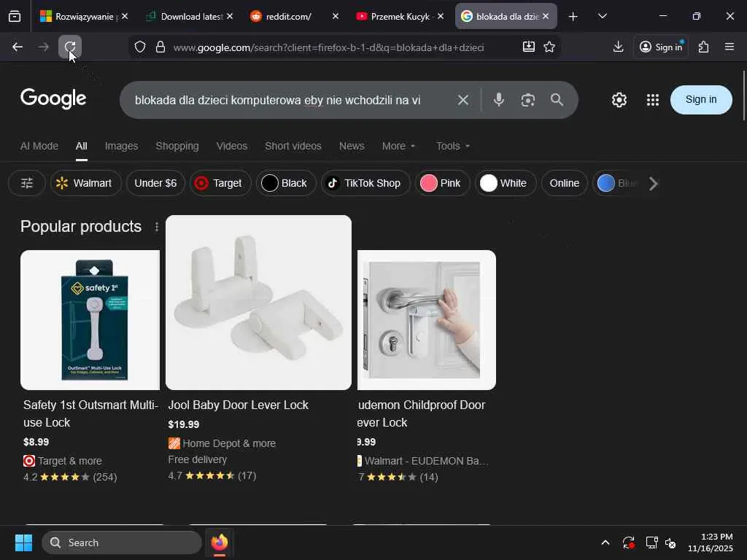Select Pink color filter
This screenshot has width=747, height=560.
point(442,183)
